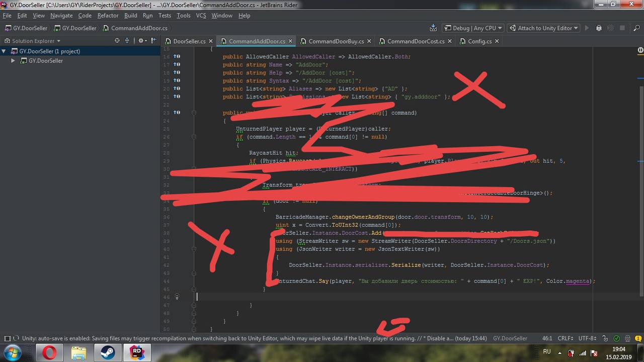
Task: Click the implements gutter icon on line 18
Action: click(x=177, y=72)
